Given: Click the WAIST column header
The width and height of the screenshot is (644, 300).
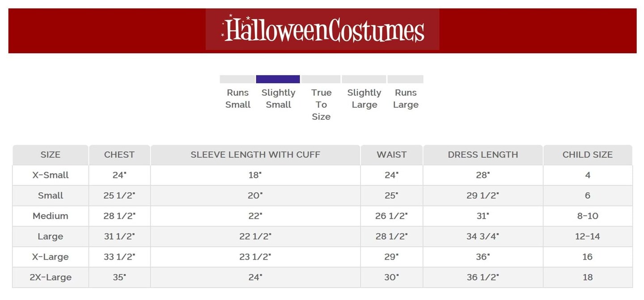Looking at the screenshot, I should coord(391,155).
